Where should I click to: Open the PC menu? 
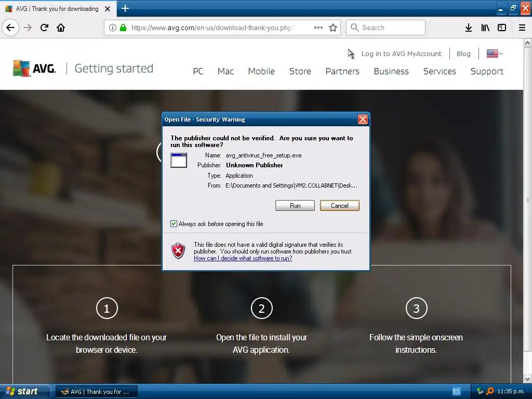point(198,71)
